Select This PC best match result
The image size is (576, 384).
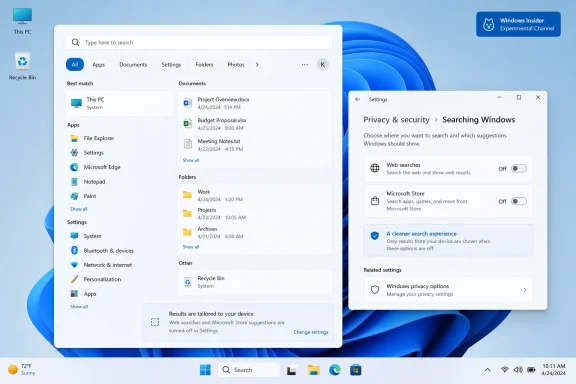point(119,103)
